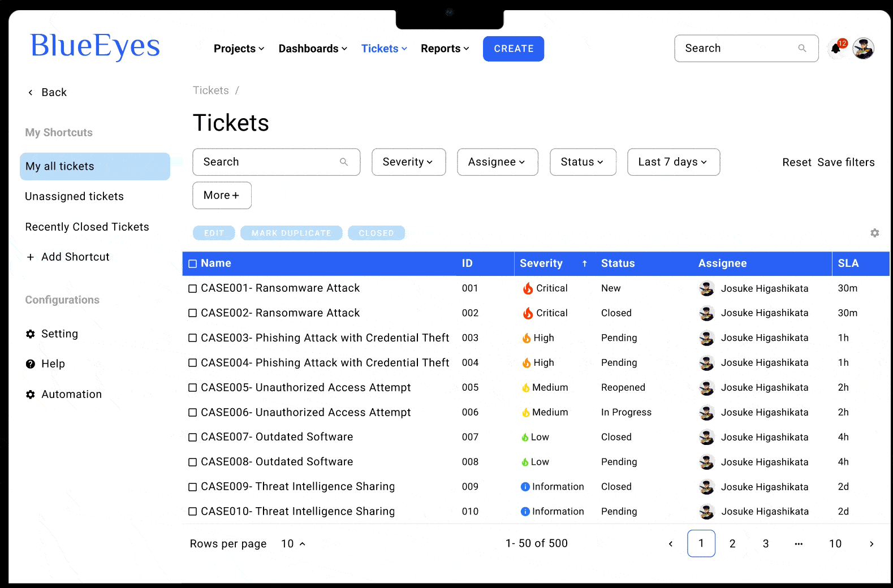Click Save filters link

point(845,163)
